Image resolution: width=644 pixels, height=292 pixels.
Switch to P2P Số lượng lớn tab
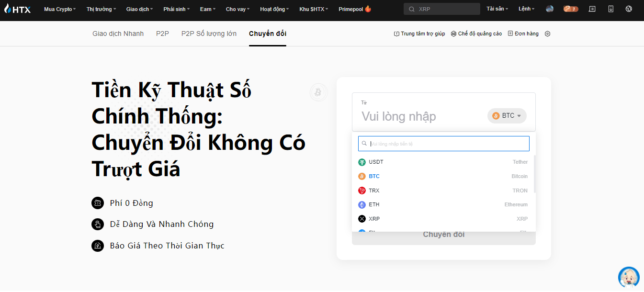pyautogui.click(x=209, y=34)
